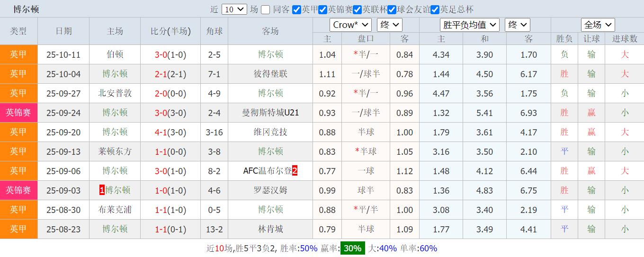The width and height of the screenshot is (644, 257).
Task: Uncheck the 英甲 league filter
Action: point(297,9)
